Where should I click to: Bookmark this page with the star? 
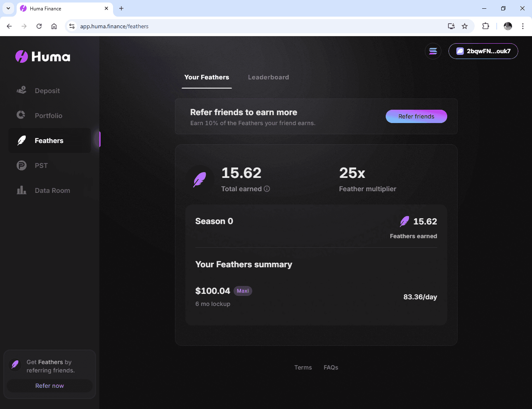point(465,26)
